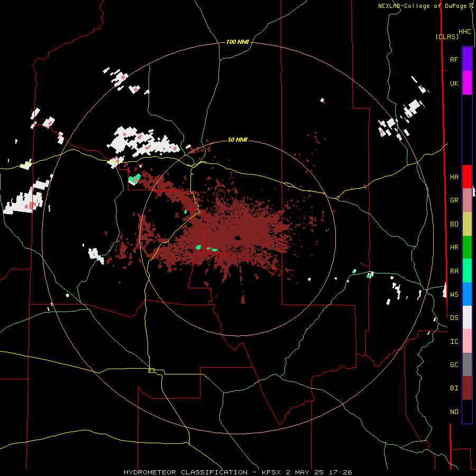Select the gray GC legend swatch
The height and width of the screenshot is (476, 476).
[467, 364]
